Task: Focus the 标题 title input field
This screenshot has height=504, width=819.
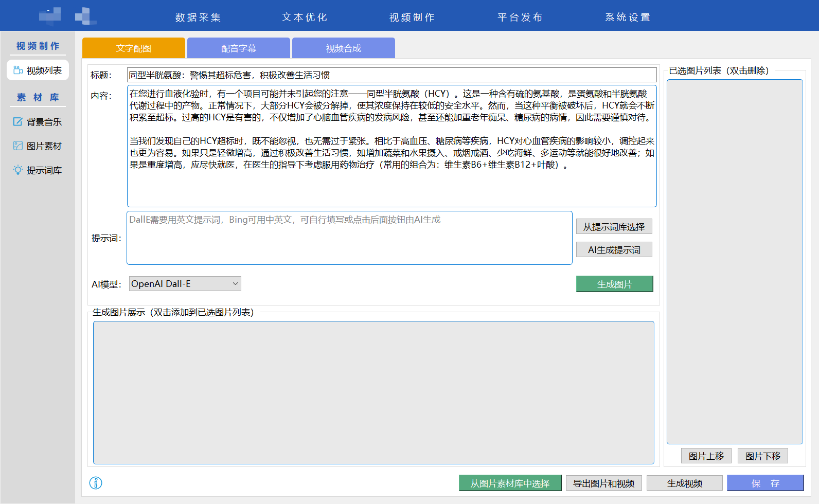Action: tap(392, 75)
